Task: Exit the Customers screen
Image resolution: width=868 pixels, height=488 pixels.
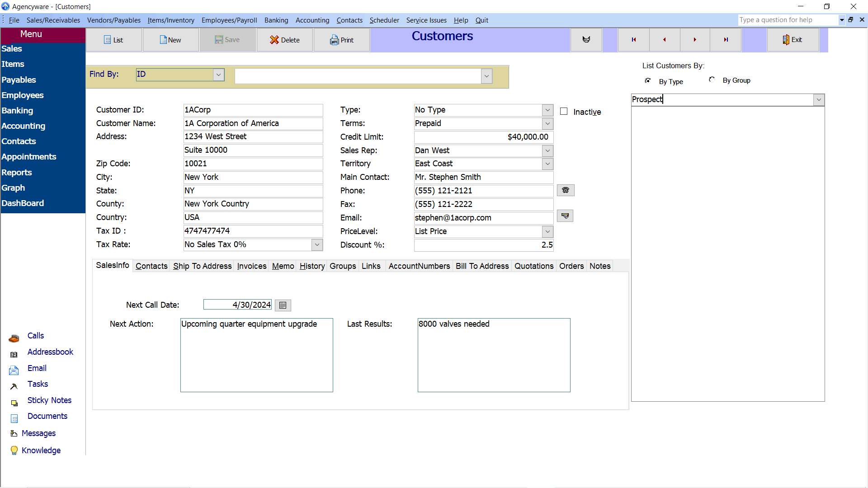Action: click(x=793, y=40)
